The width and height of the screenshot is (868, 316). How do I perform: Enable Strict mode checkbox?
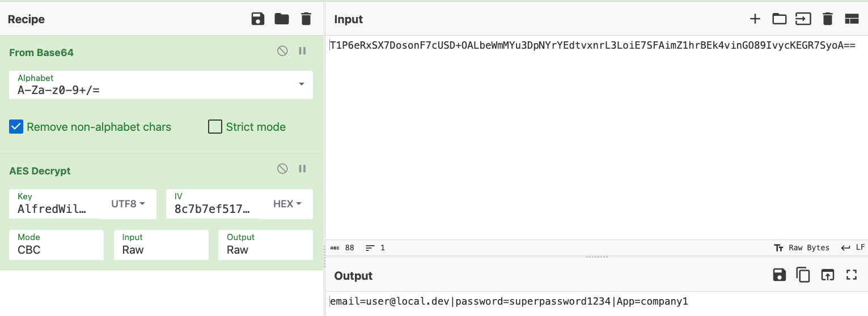click(x=215, y=127)
